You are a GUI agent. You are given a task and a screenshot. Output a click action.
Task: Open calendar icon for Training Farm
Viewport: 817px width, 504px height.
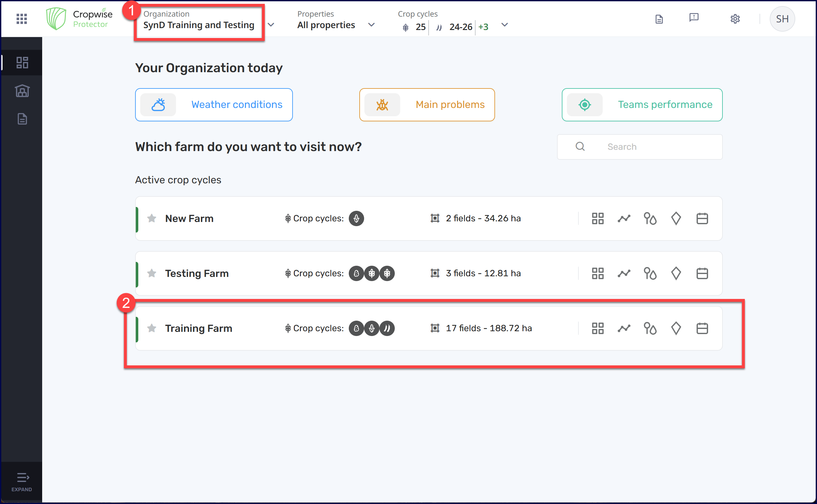pos(702,328)
